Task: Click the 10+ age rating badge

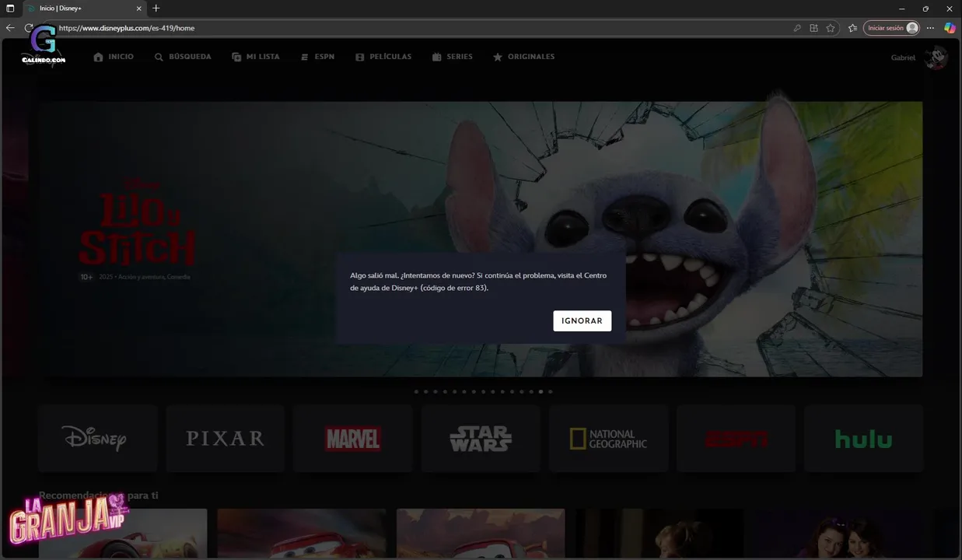Action: coord(86,277)
